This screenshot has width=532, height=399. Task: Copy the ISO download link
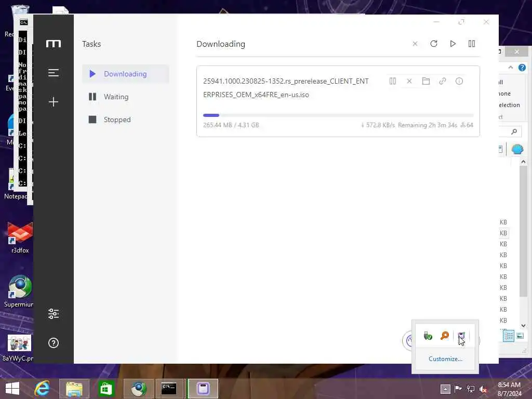point(443,81)
